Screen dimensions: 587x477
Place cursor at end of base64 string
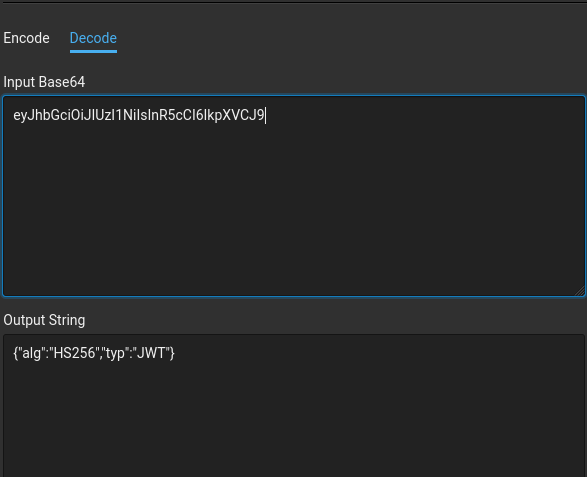coord(265,115)
